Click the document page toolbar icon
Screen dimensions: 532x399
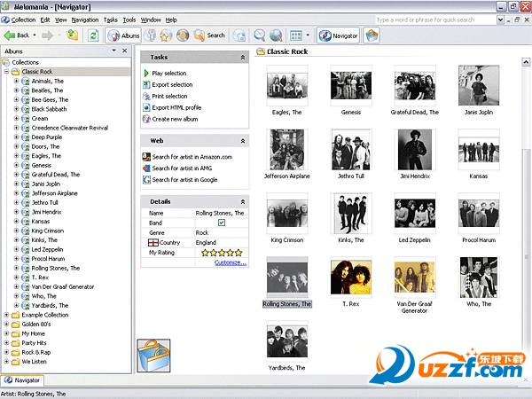pyautogui.click(x=240, y=35)
